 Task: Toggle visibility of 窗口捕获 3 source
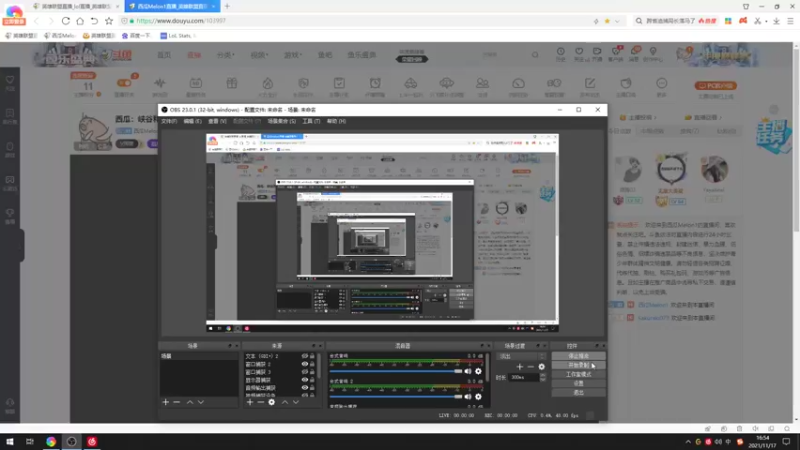[305, 372]
